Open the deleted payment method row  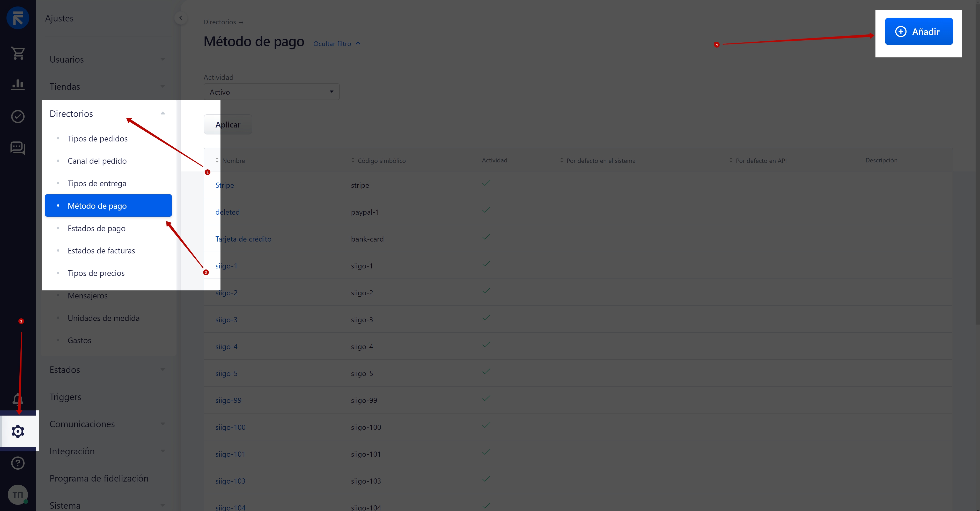click(227, 212)
